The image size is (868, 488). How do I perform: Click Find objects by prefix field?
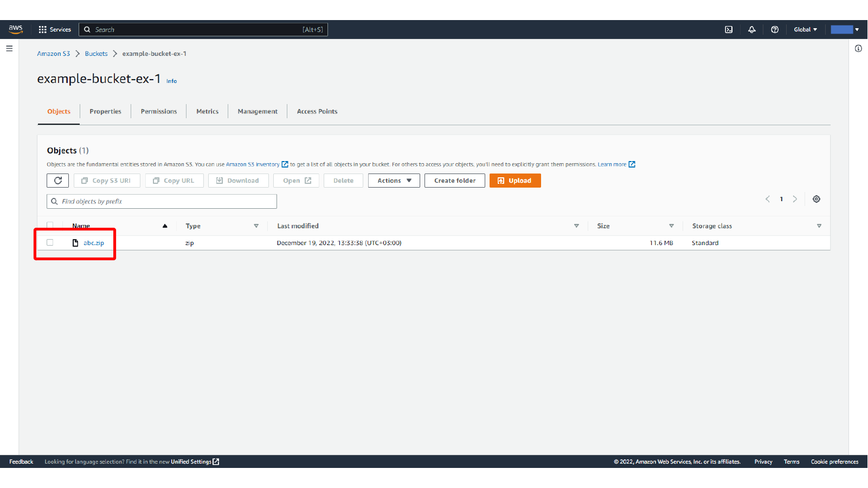click(x=162, y=201)
